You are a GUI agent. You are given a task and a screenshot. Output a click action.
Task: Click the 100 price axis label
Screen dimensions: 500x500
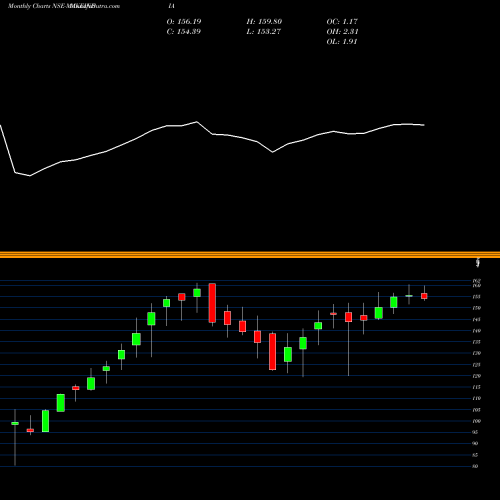[x=477, y=421]
